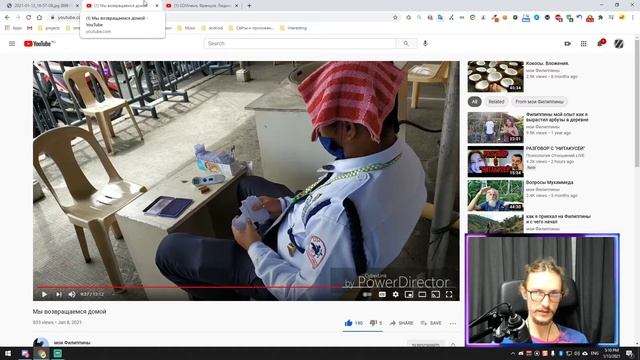Open the projects bookmarks folder

click(x=49, y=28)
